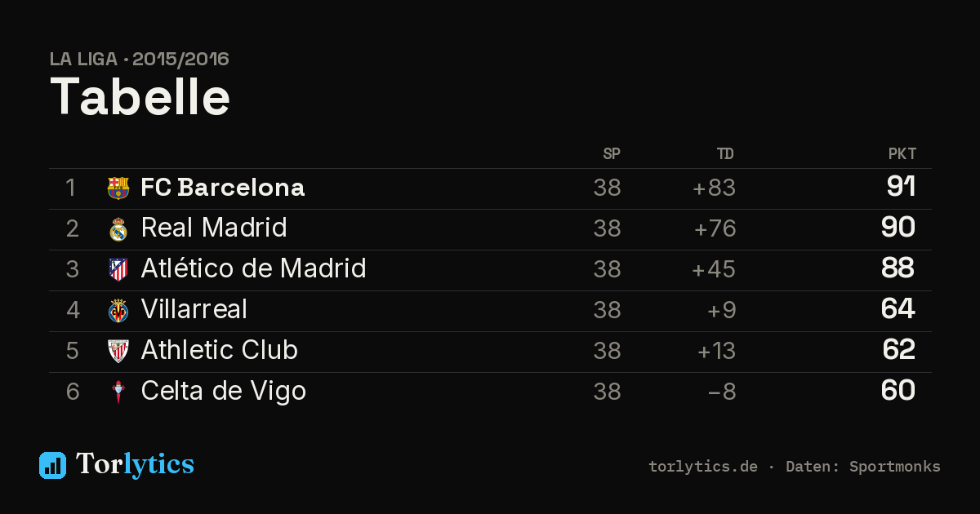The height and width of the screenshot is (514, 980).
Task: Click Villarreal's +9 goal difference
Action: pyautogui.click(x=724, y=310)
